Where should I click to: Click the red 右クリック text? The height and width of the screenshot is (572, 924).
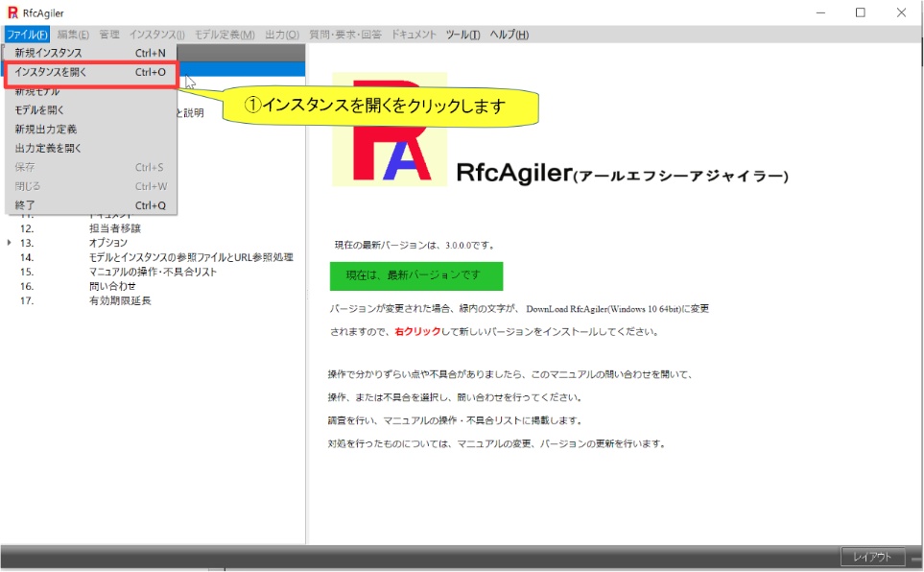[417, 331]
